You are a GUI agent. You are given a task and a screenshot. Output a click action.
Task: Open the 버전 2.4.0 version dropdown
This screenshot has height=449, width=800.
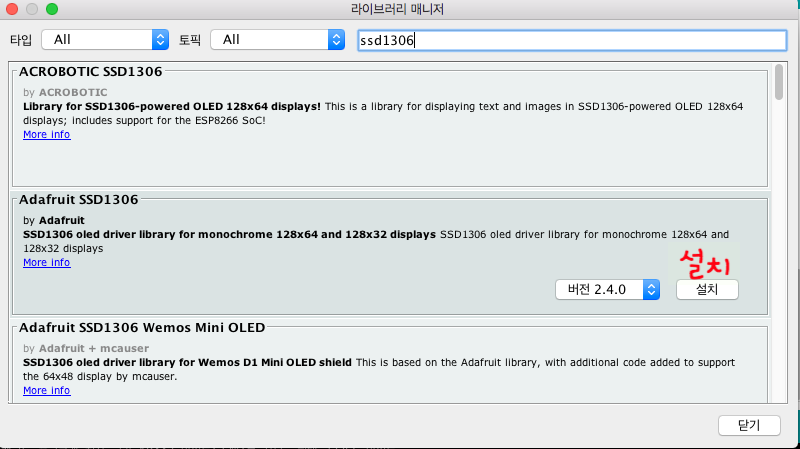pos(608,290)
